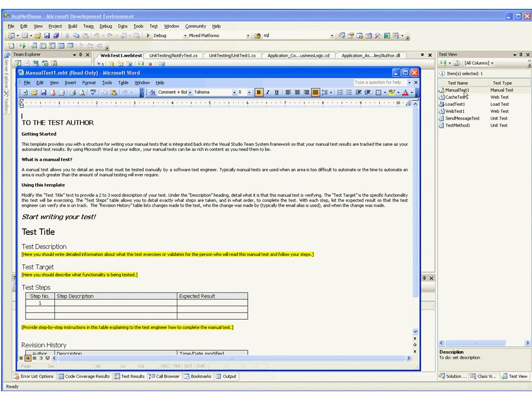Image resolution: width=532 pixels, height=399 pixels.
Task: Switch to UnitTesting/UnitTest1.cs tab
Action: [x=232, y=55]
